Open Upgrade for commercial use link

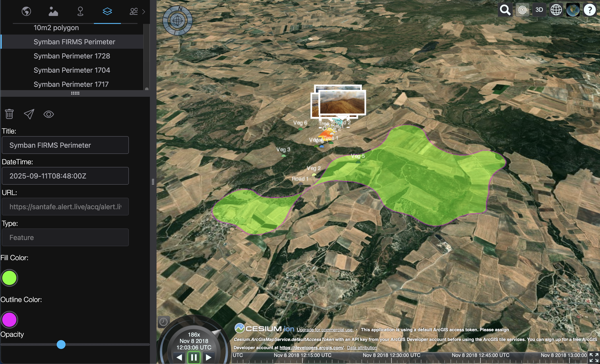pyautogui.click(x=325, y=330)
